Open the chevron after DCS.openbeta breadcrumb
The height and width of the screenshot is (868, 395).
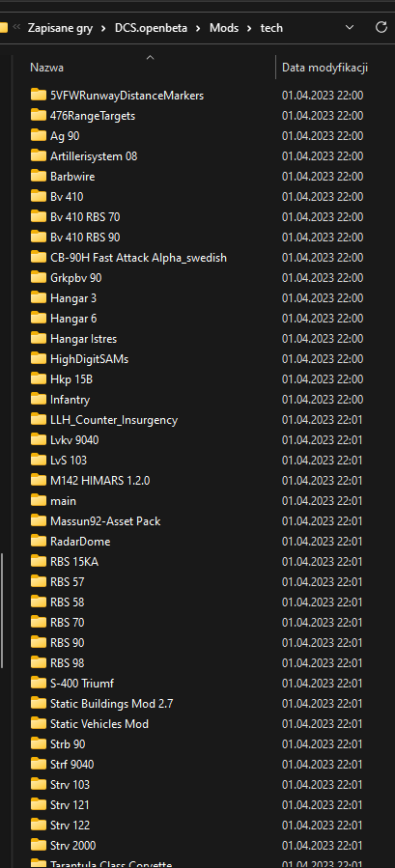[198, 28]
